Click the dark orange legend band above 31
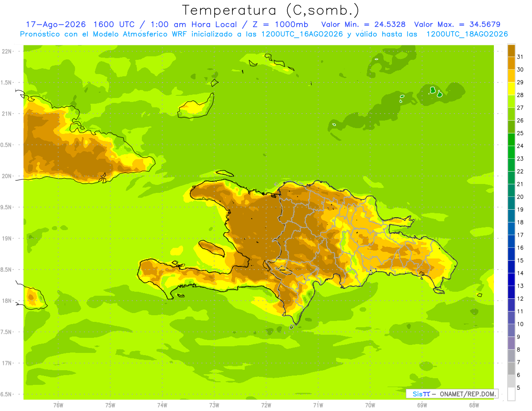The height and width of the screenshot is (411, 532). [511, 50]
